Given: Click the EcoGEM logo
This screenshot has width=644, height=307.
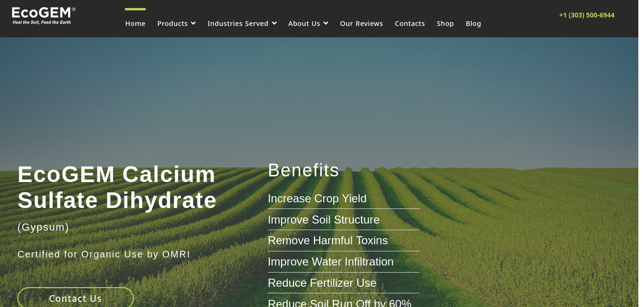Looking at the screenshot, I should (44, 16).
